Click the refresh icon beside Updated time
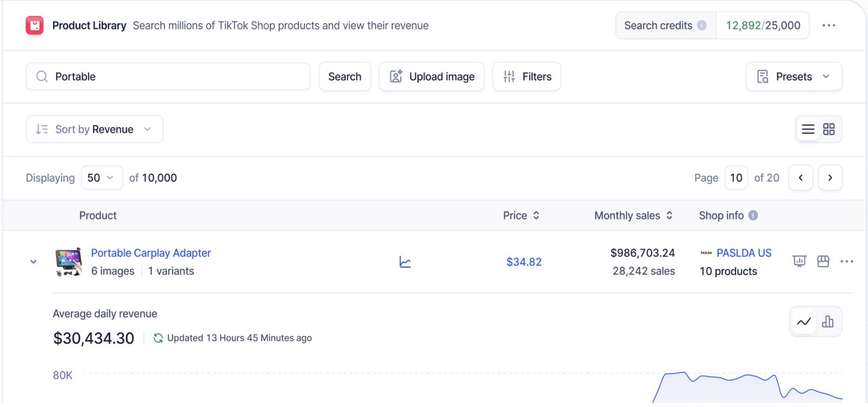Image resolution: width=868 pixels, height=407 pixels. pos(158,338)
